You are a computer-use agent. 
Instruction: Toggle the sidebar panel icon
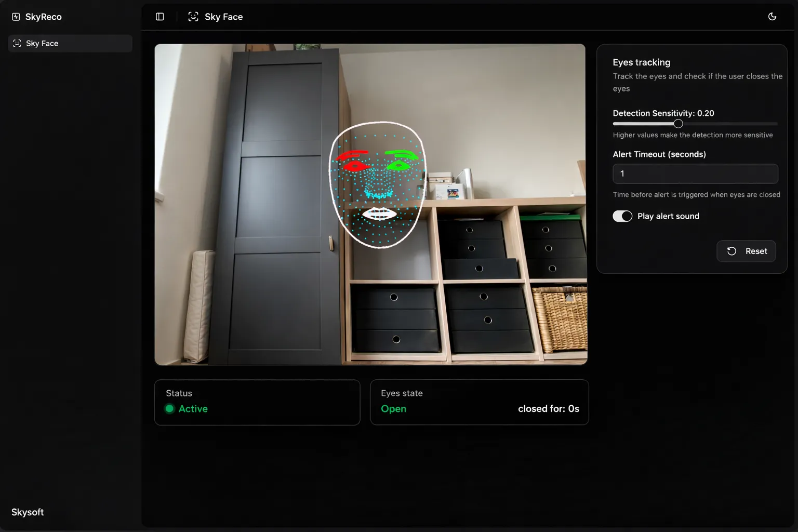[160, 17]
